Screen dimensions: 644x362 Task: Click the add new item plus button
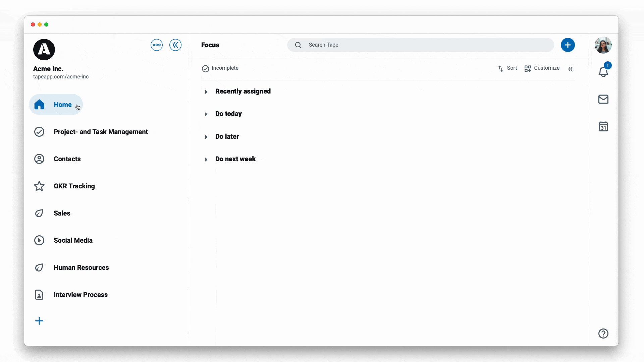[568, 45]
